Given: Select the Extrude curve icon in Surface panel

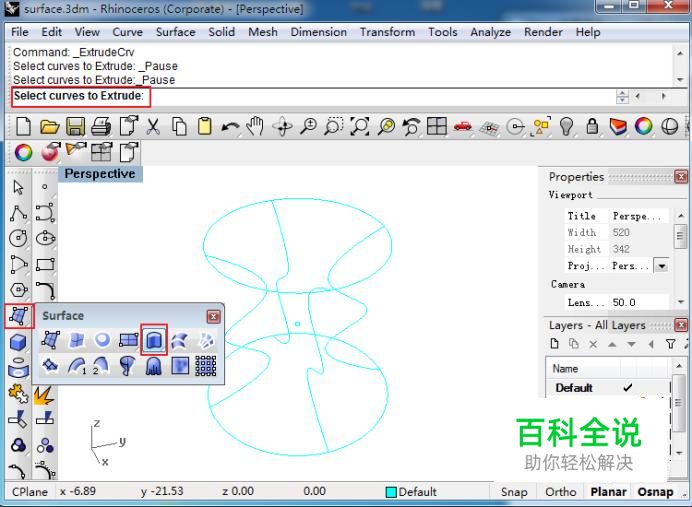Looking at the screenshot, I should tap(154, 340).
